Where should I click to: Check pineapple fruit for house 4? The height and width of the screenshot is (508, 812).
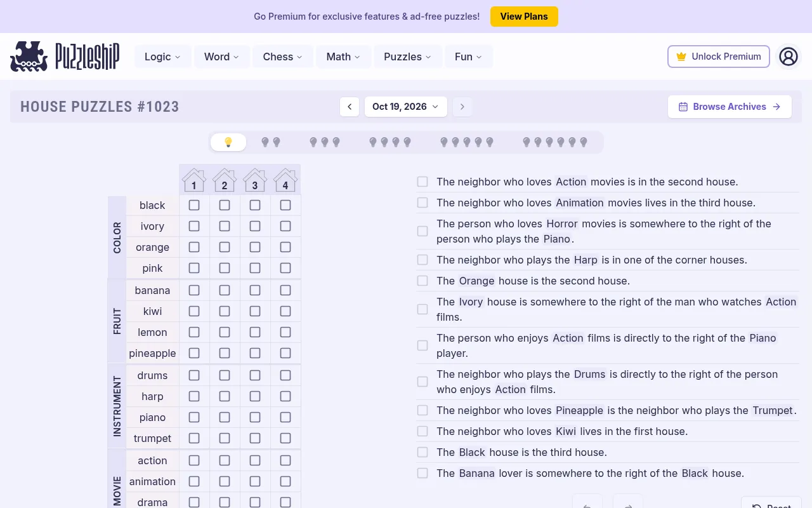(x=285, y=353)
